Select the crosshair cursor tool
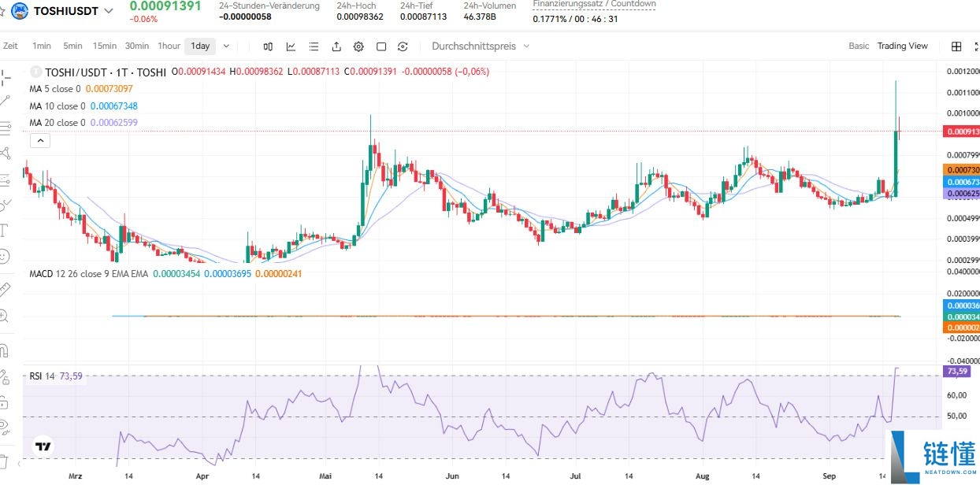This screenshot has width=980, height=485. [x=6, y=77]
